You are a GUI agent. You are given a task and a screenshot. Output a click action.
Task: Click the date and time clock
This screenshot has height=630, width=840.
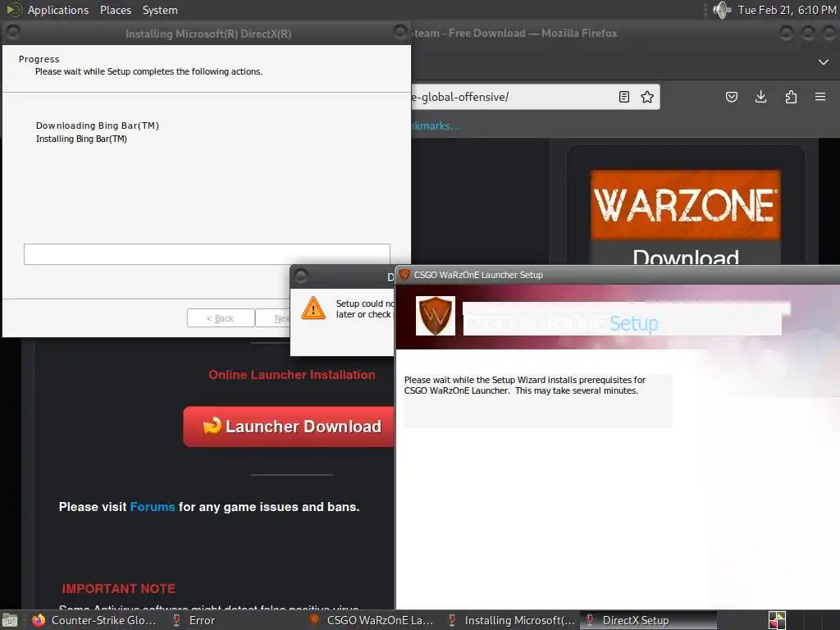[787, 10]
